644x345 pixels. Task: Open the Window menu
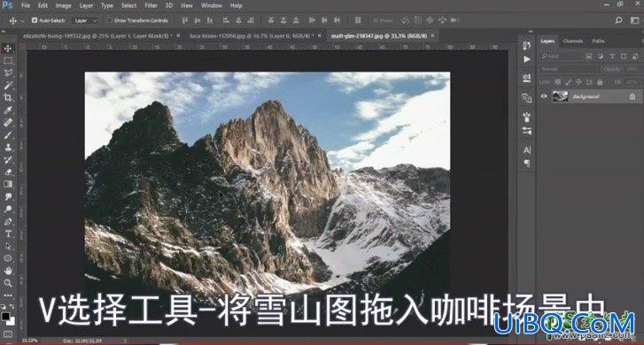pos(211,5)
